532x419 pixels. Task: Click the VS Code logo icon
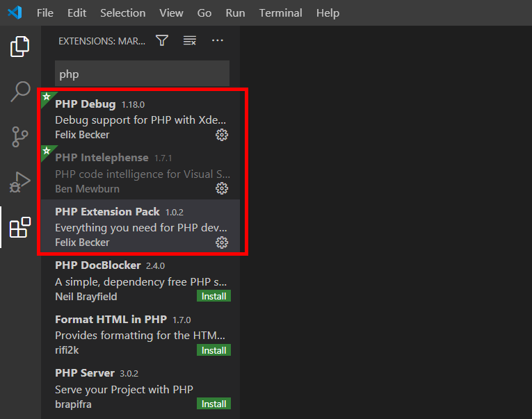(x=15, y=13)
